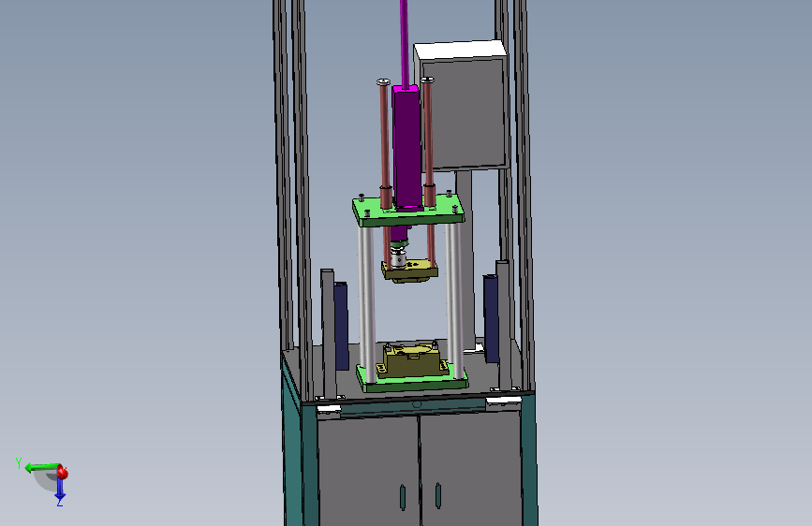Select the left cabinet door handle
Screen dimensions: 812x526
tap(403, 498)
